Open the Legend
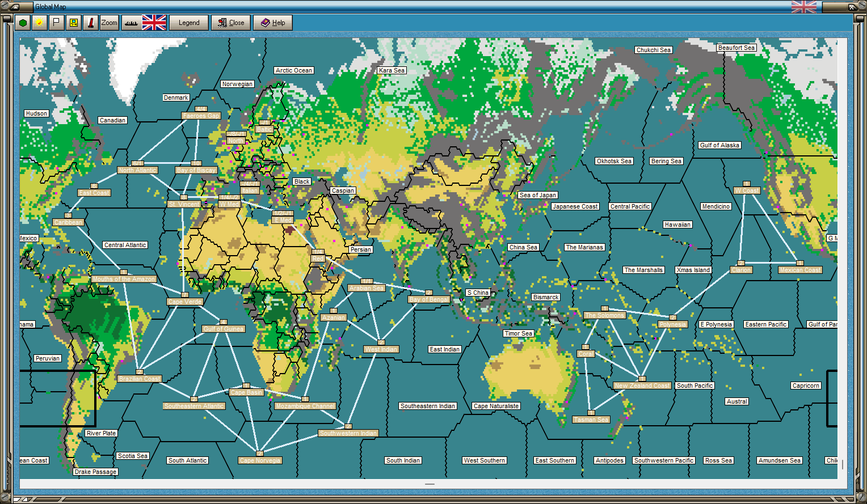Viewport: 867px width, 504px height. [189, 23]
